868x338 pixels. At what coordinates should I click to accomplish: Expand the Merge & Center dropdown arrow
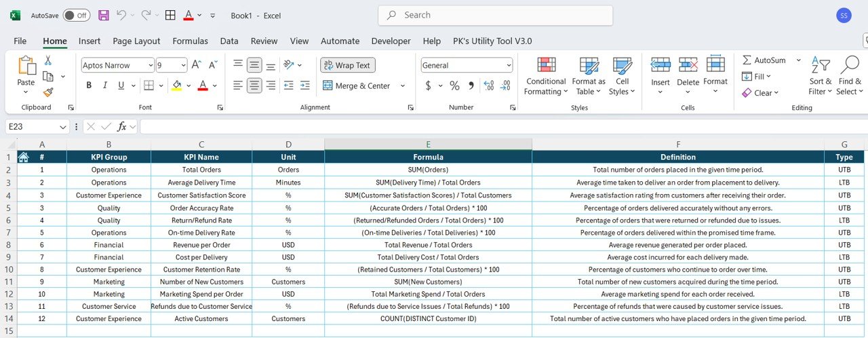(x=402, y=86)
